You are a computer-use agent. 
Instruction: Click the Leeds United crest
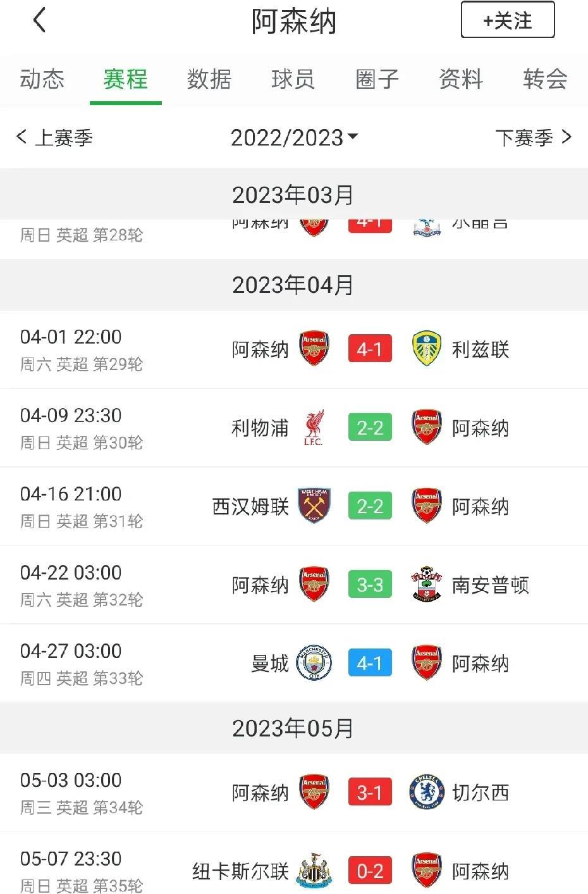point(426,349)
